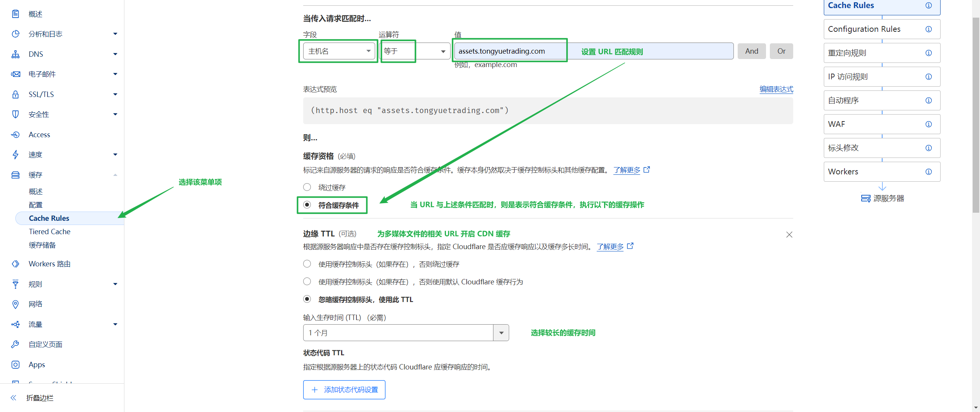Select the 符合缓存条件 radio option
The image size is (980, 412).
click(307, 205)
